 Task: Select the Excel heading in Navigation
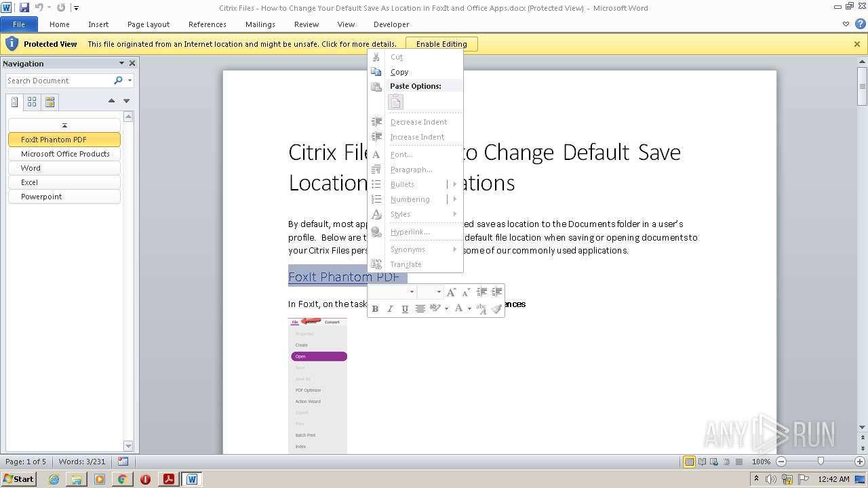[64, 182]
